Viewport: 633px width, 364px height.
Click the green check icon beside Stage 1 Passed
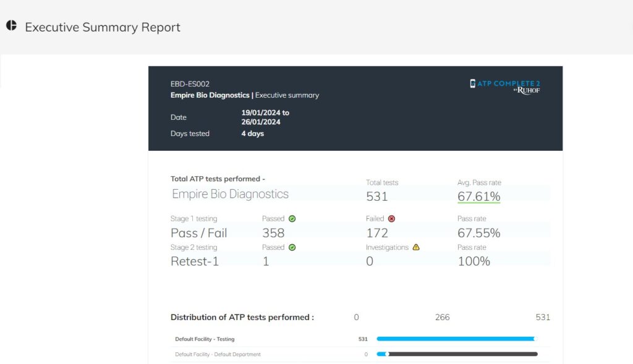292,219
